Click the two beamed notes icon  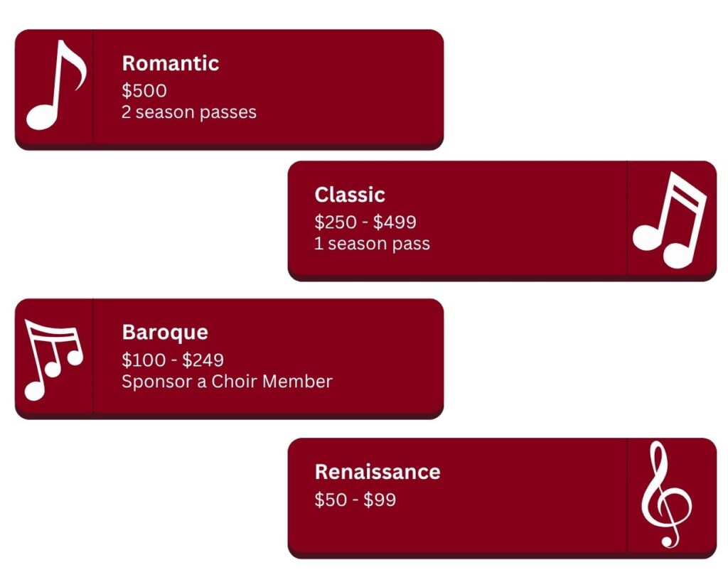click(x=671, y=221)
